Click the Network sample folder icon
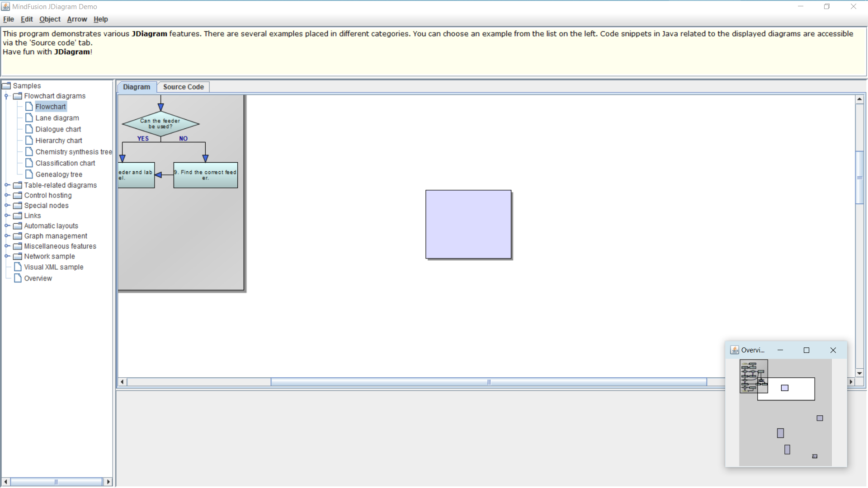 pos(18,256)
